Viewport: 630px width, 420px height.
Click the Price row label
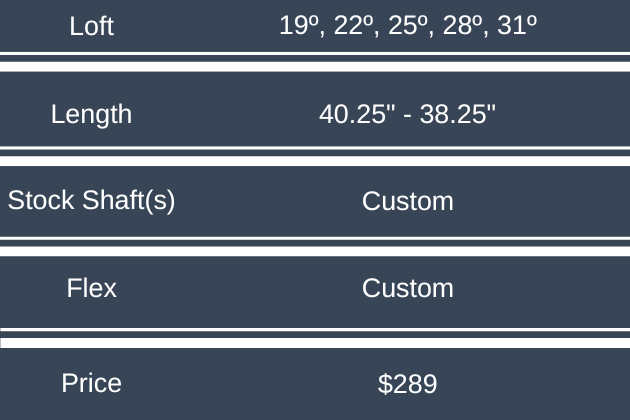(x=92, y=382)
